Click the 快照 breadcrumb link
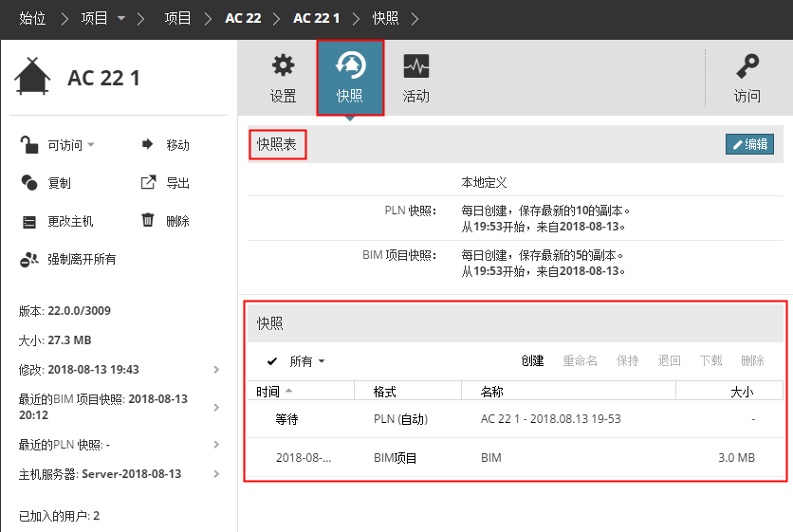Screen dimensions: 793x532 click(x=385, y=19)
